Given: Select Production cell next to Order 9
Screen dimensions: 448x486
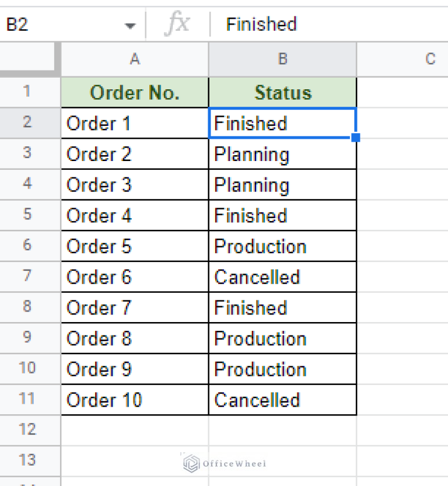Looking at the screenshot, I should coord(282,369).
